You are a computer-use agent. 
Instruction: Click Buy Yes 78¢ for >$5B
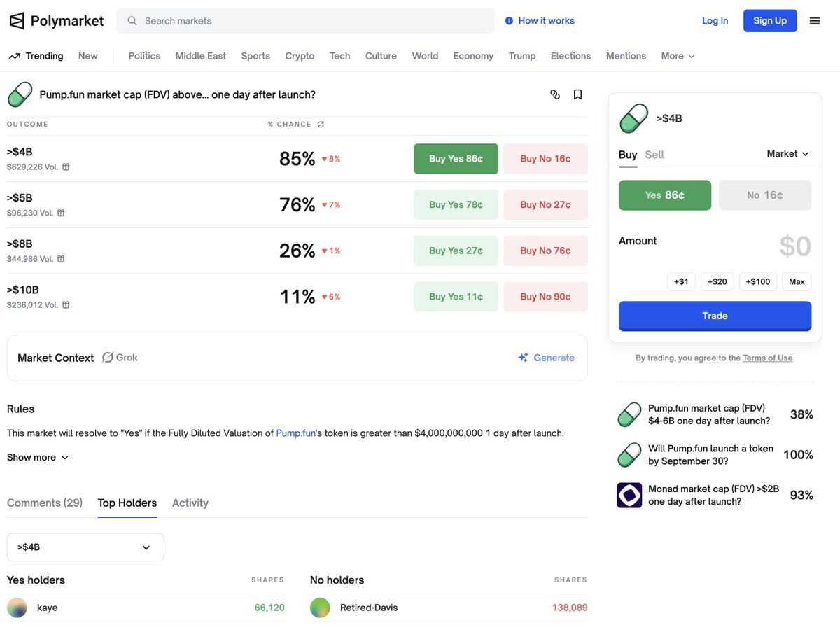[456, 205]
